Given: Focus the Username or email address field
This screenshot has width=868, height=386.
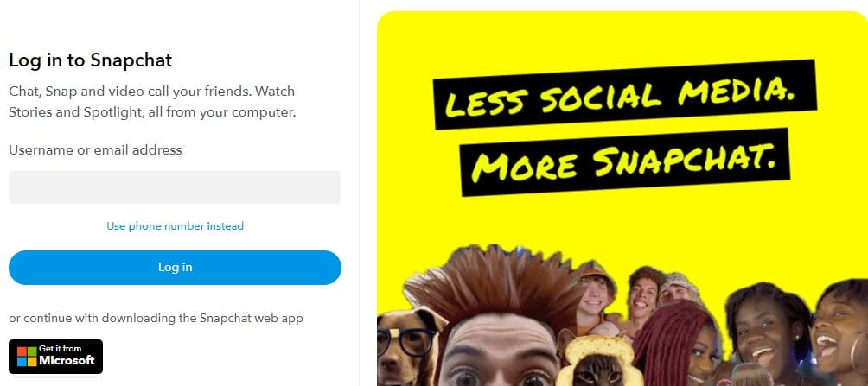Looking at the screenshot, I should (x=175, y=187).
